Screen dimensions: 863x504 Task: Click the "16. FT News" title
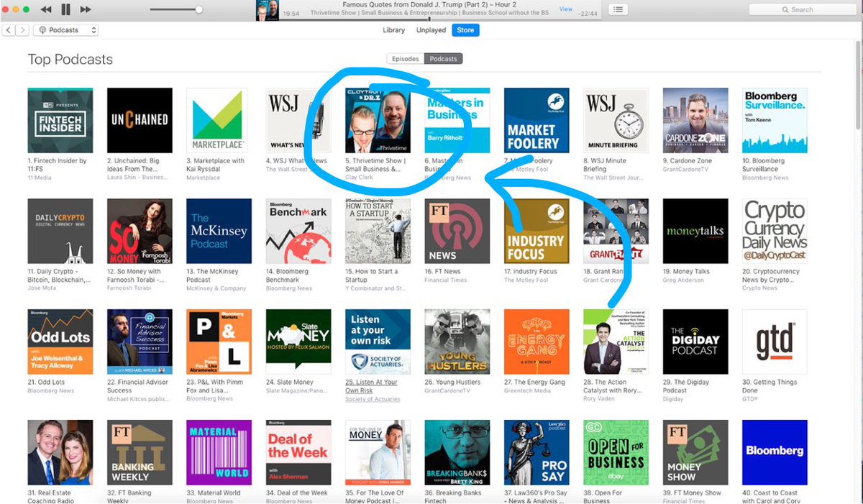tap(442, 272)
